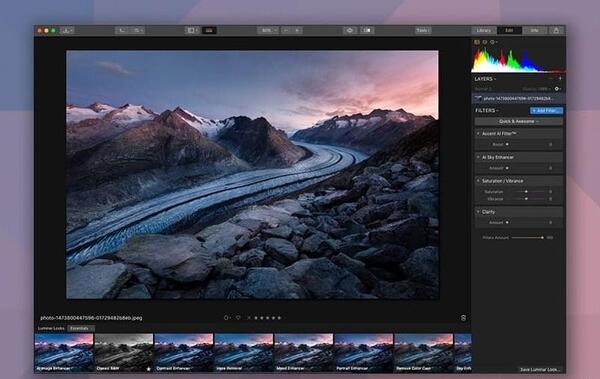600x379 pixels.
Task: Collapse the Accent AI Filter section
Action: click(478, 134)
